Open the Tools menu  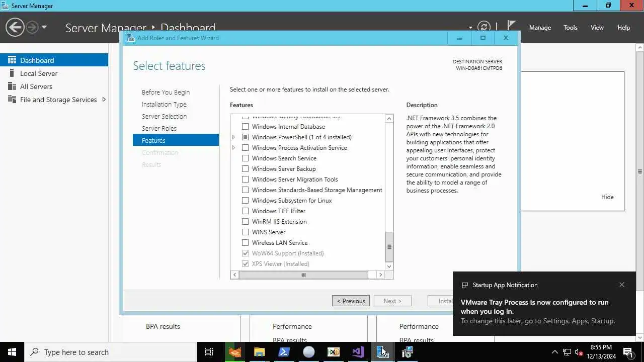pos(570,28)
